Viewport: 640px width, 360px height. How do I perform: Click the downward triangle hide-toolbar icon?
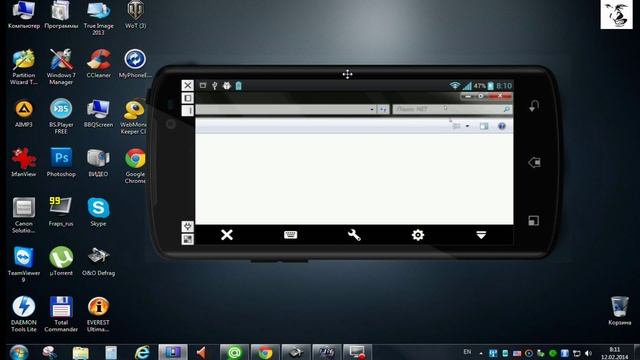click(x=481, y=235)
